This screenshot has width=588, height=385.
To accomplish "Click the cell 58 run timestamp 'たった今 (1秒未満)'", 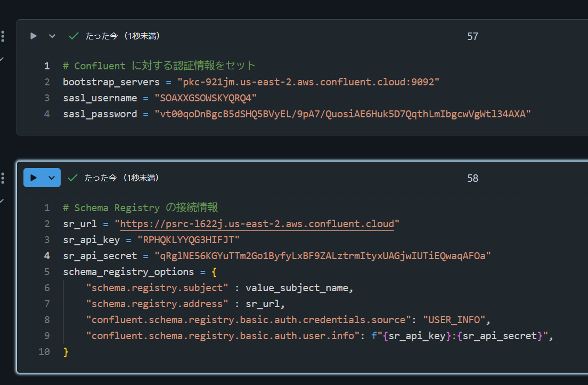I will point(121,178).
